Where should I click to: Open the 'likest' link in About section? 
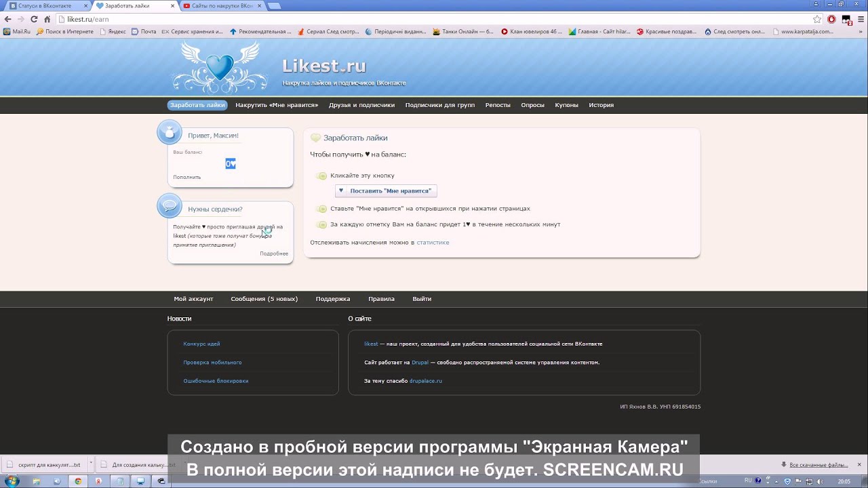371,344
